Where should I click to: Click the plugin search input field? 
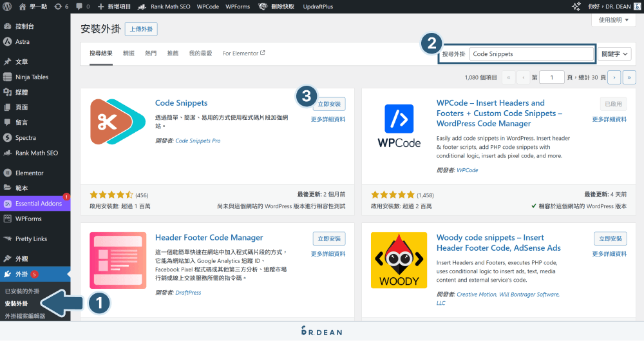pos(531,54)
